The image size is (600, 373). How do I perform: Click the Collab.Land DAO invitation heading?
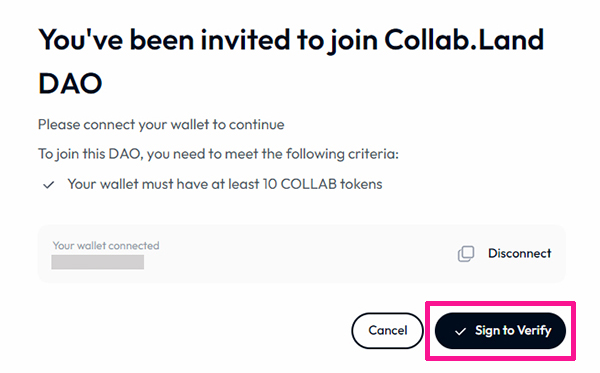(x=291, y=61)
